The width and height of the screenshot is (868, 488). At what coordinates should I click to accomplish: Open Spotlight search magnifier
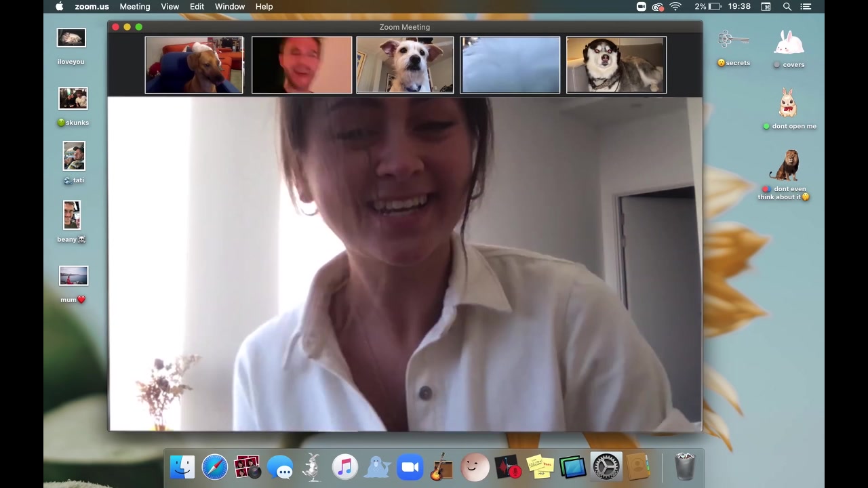(787, 7)
